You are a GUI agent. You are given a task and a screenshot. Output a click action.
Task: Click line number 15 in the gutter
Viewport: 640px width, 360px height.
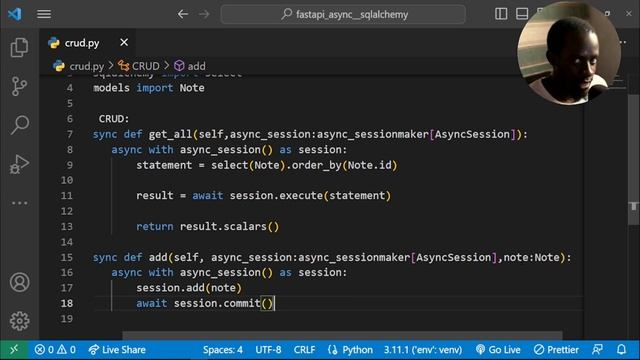(67, 258)
